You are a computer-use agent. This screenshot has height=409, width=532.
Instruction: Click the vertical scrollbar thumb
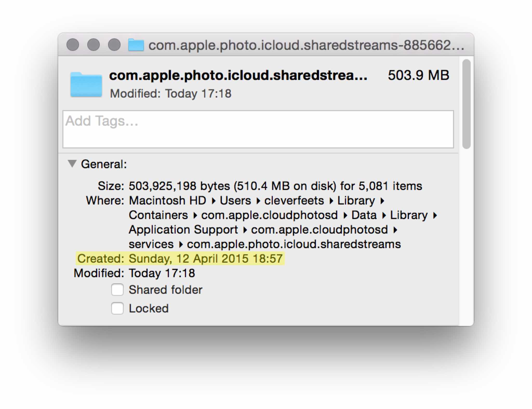click(x=466, y=104)
